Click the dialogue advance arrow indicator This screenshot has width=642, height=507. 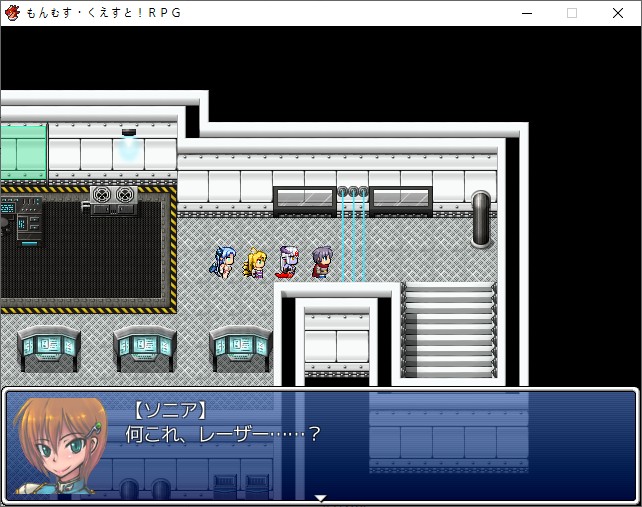pos(321,498)
